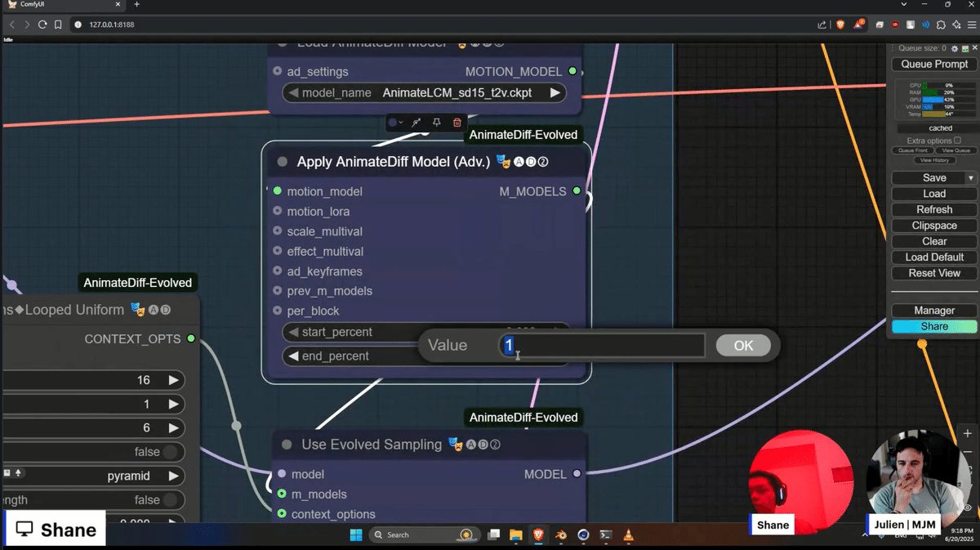The image size is (980, 550).
Task: Increase the value 6 with right arrow
Action: point(173,427)
